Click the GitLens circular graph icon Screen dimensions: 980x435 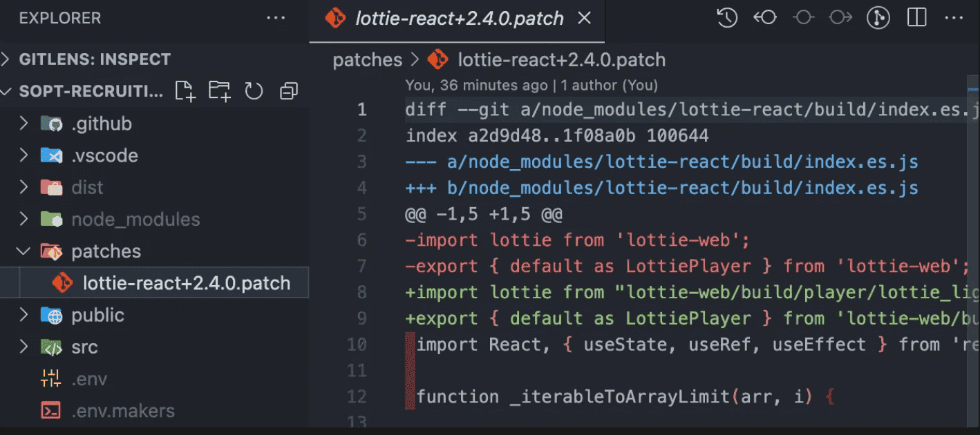(x=878, y=18)
